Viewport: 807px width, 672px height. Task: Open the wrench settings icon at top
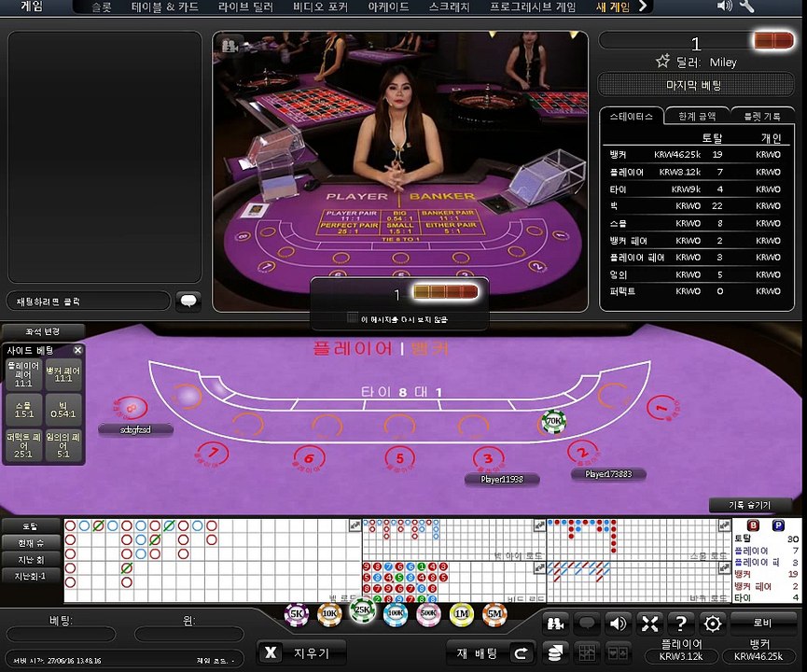[x=746, y=7]
